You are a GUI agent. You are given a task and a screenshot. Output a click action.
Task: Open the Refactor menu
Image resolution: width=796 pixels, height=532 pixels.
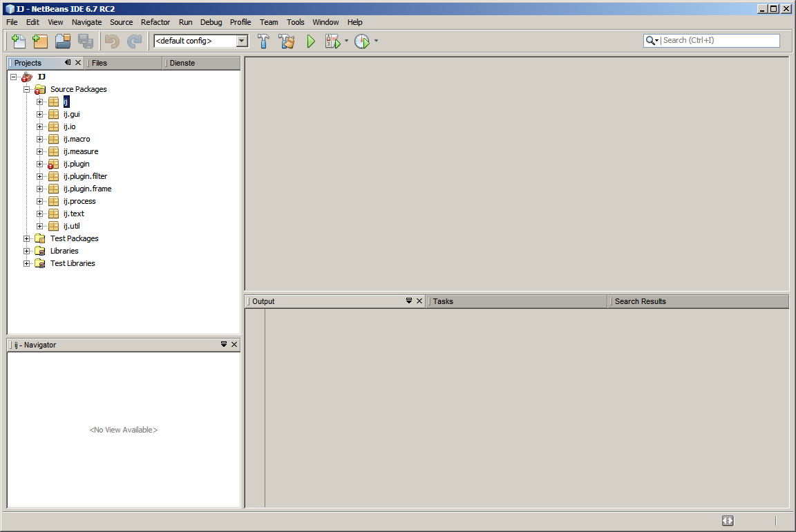155,22
